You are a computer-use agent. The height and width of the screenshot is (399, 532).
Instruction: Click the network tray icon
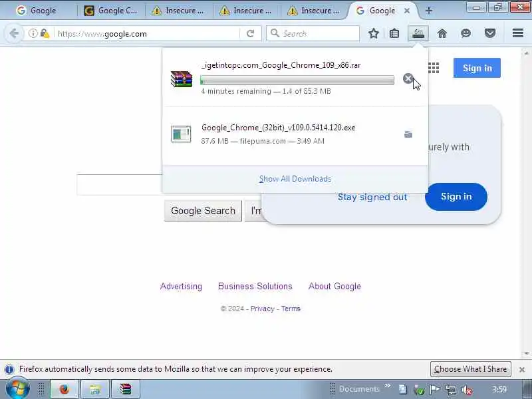coord(451,390)
